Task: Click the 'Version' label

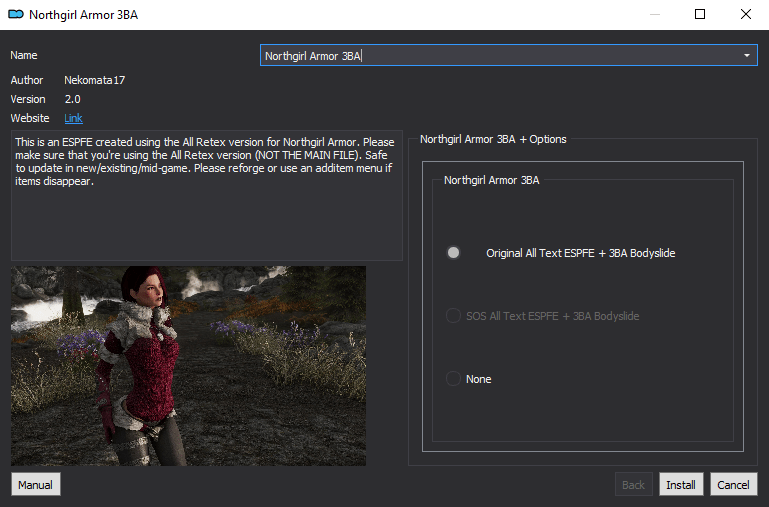Action: coord(28,99)
